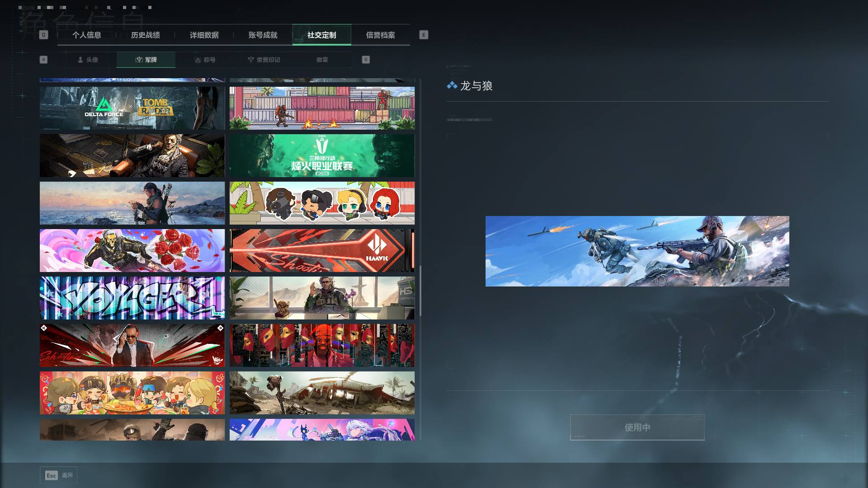Click the 返回 back button

coord(59,475)
